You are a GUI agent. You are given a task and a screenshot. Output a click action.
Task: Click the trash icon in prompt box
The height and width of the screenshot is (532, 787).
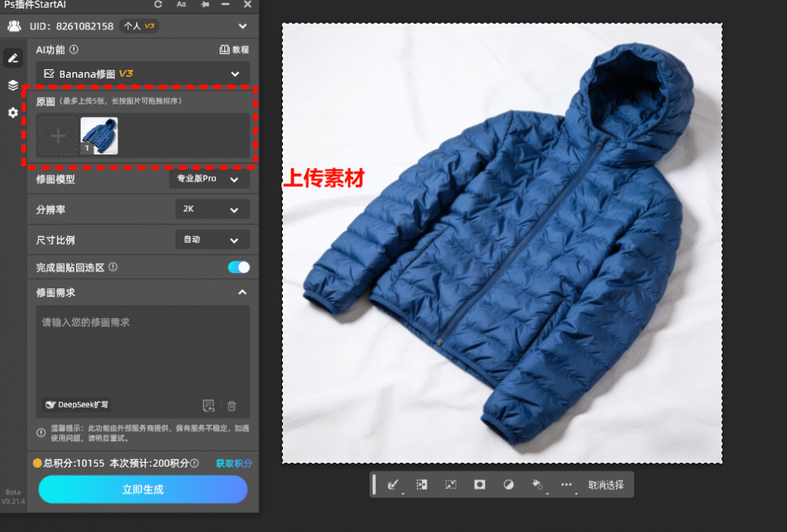pos(232,406)
